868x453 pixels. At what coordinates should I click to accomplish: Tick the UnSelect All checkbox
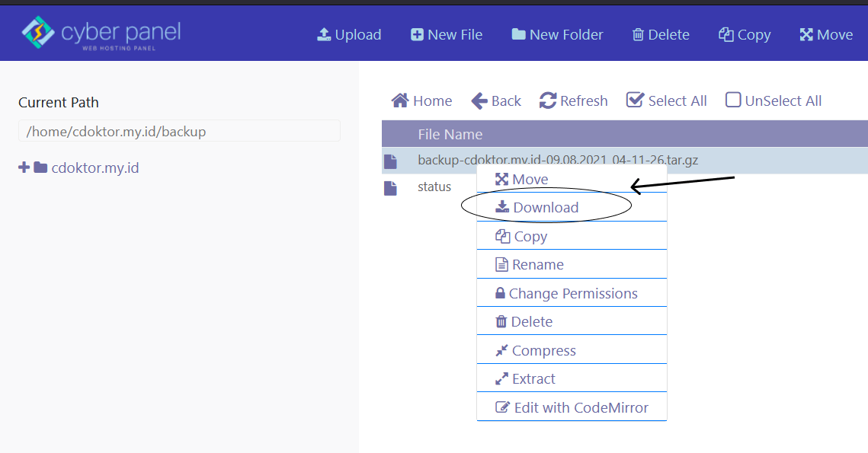[733, 100]
